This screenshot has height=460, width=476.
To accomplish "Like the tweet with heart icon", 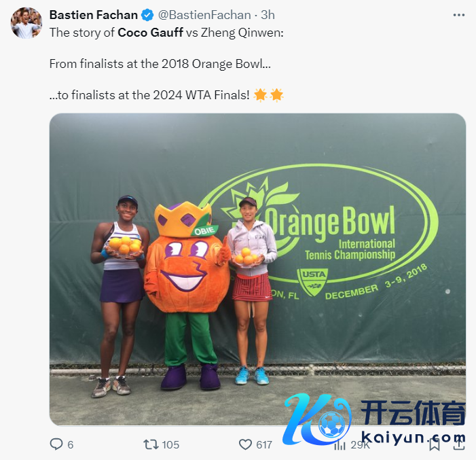I will pos(245,444).
